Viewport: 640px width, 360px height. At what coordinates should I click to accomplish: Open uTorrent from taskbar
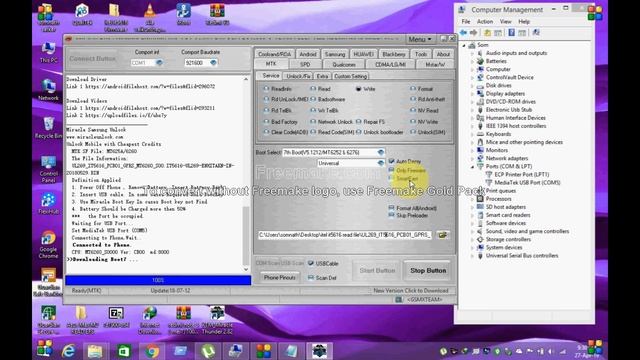point(208,351)
